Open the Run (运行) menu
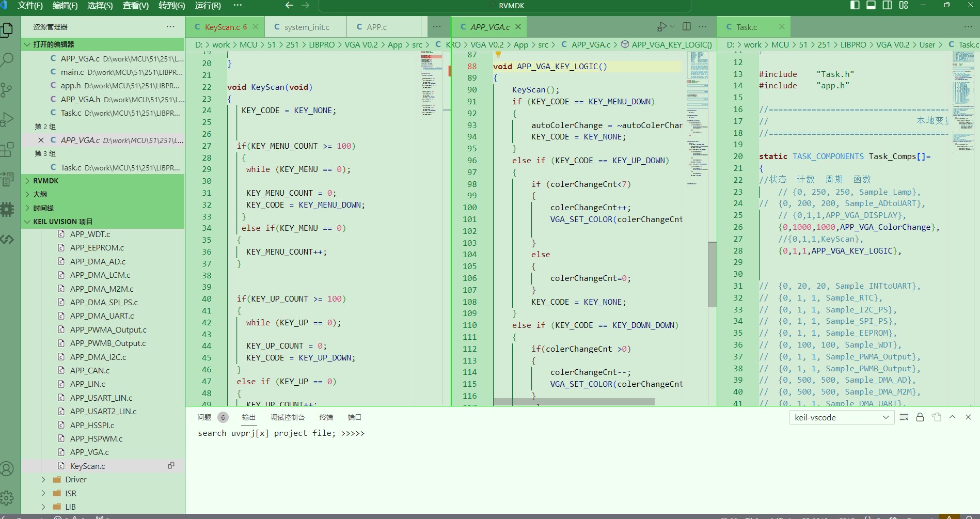This screenshot has height=519, width=980. pyautogui.click(x=208, y=5)
